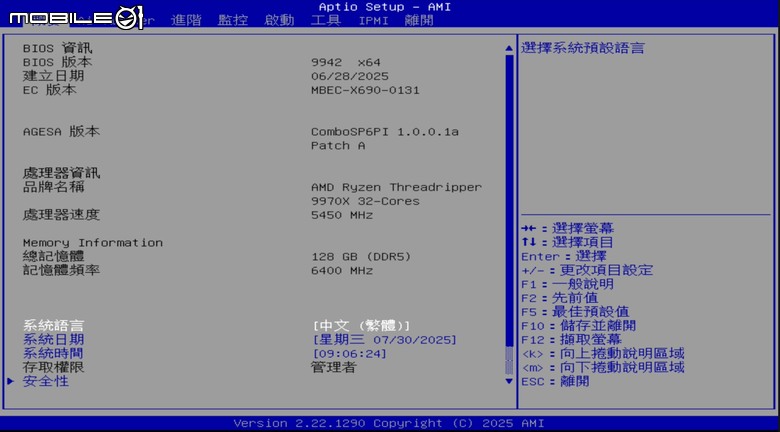The width and height of the screenshot is (780, 432).
Task: Open the 進階 (Advanced) tab
Action: pos(186,20)
